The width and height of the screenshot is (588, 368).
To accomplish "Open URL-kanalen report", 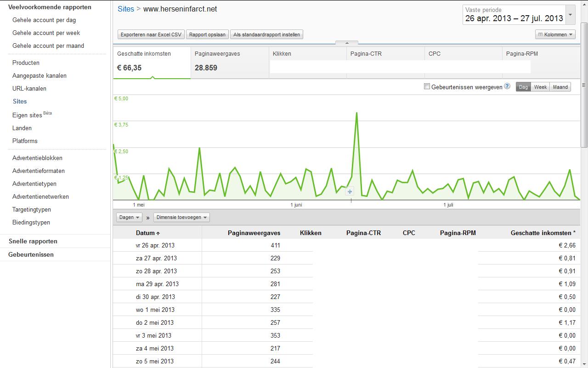I will click(x=29, y=88).
